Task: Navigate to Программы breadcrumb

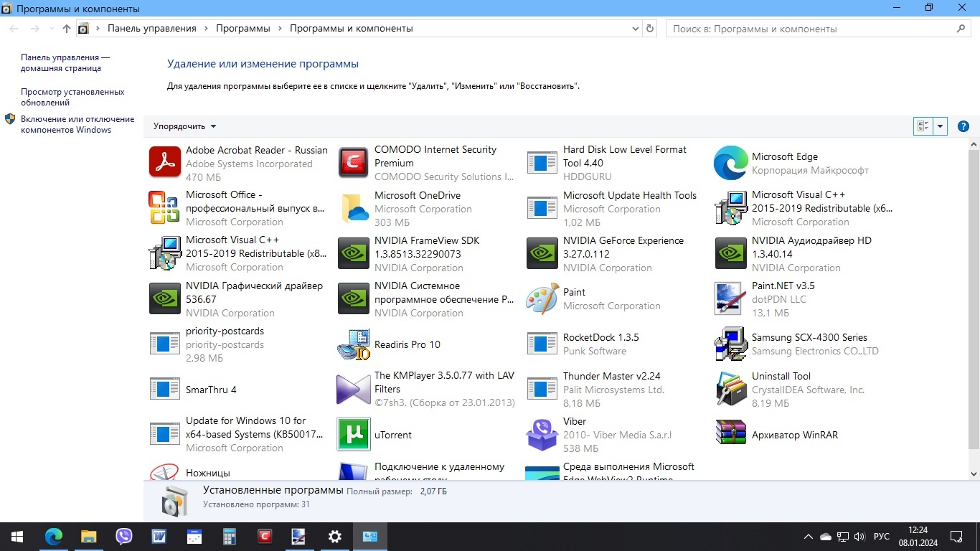Action: click(x=242, y=29)
